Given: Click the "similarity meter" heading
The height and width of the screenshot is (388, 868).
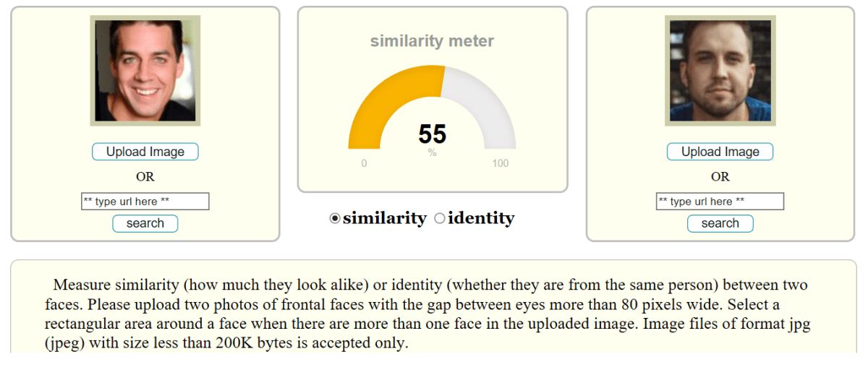Looking at the screenshot, I should click(432, 41).
